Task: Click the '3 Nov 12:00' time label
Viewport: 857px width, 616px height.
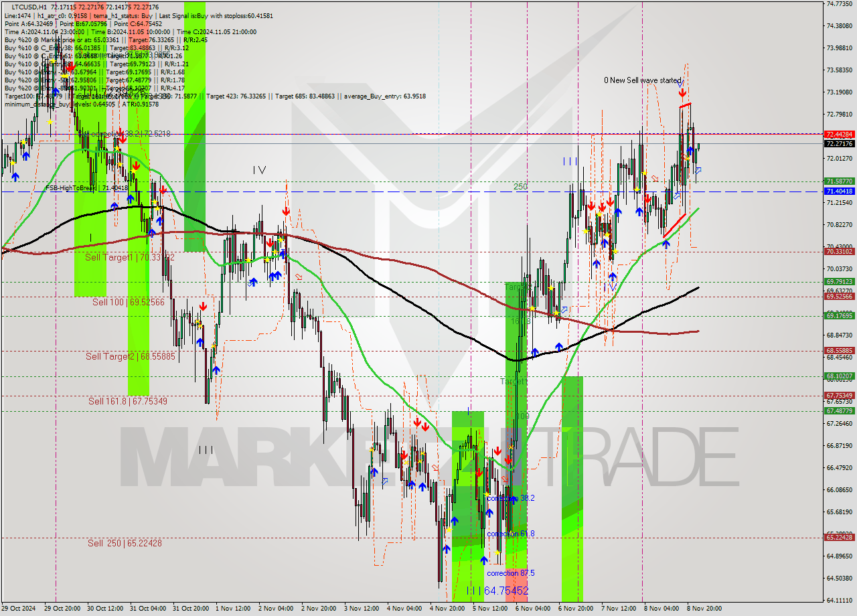Action: point(363,609)
